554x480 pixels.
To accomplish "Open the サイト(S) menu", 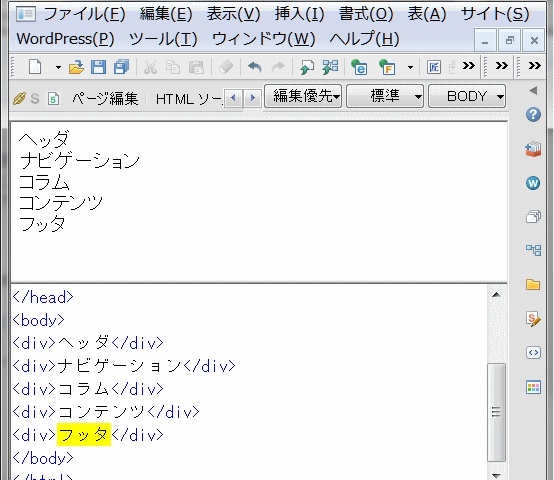I will 495,14.
